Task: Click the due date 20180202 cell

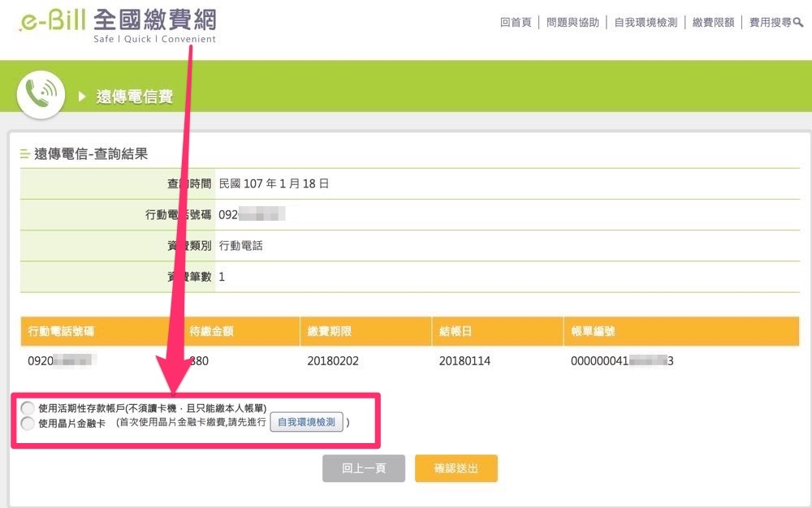Action: [333, 360]
